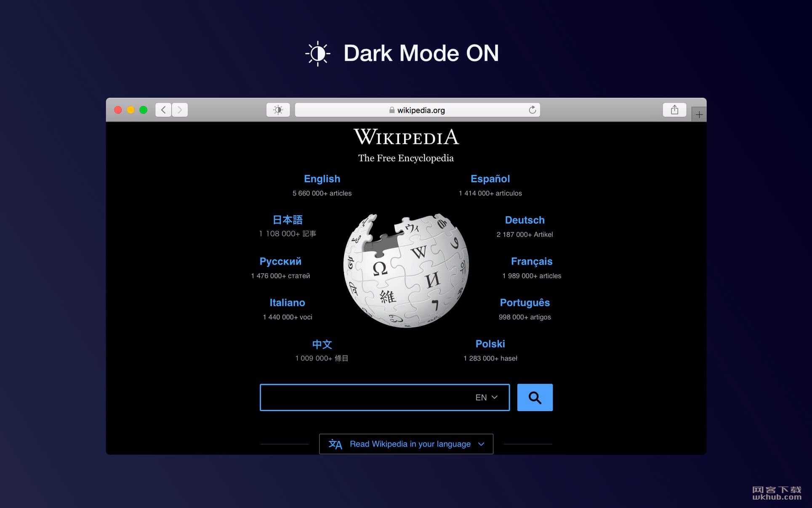
Task: Expand Read Wikipedia in your language
Action: [406, 444]
